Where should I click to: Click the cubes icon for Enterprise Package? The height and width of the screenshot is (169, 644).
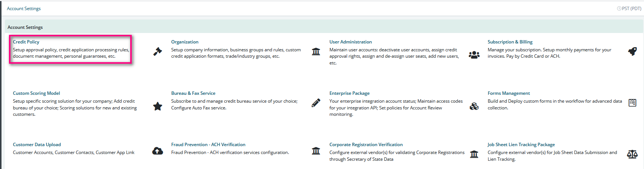(474, 106)
